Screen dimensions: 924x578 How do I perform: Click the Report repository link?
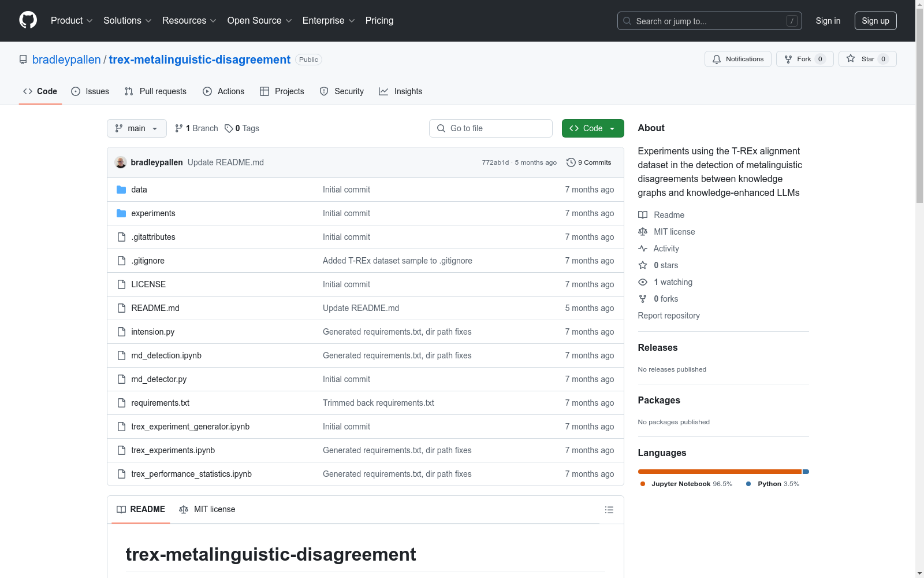(669, 316)
